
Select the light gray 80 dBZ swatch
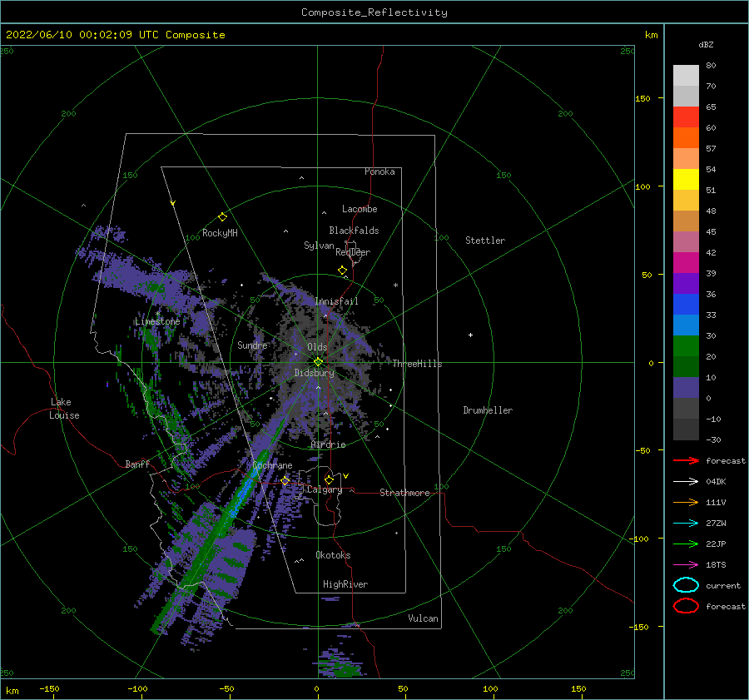click(x=686, y=76)
